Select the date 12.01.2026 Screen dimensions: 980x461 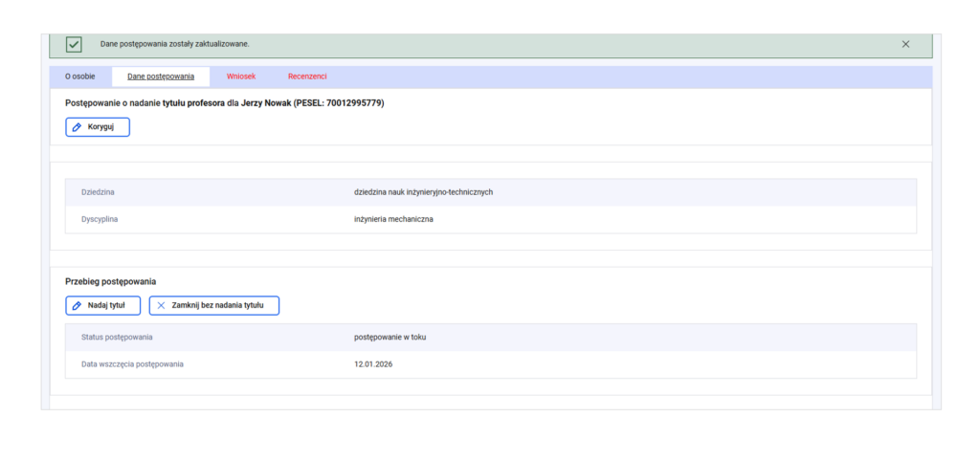[374, 364]
